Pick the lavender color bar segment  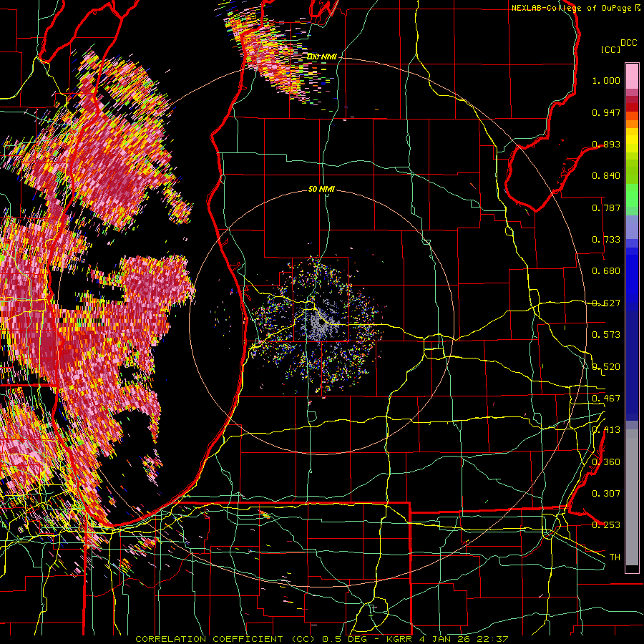pos(632,227)
